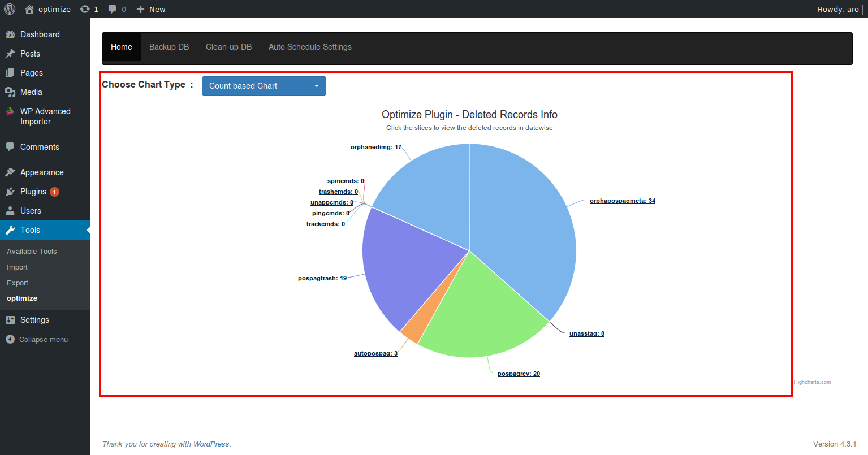The width and height of the screenshot is (868, 455).
Task: Open the New content menu
Action: click(151, 9)
